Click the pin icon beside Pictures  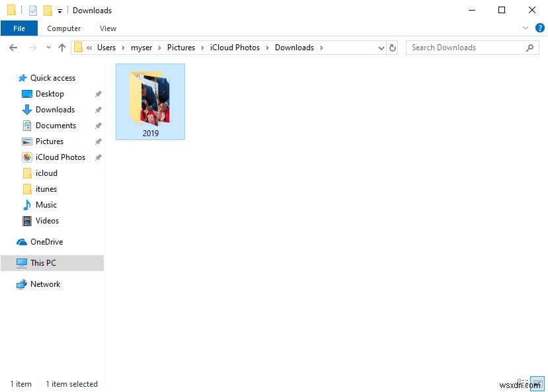(98, 141)
